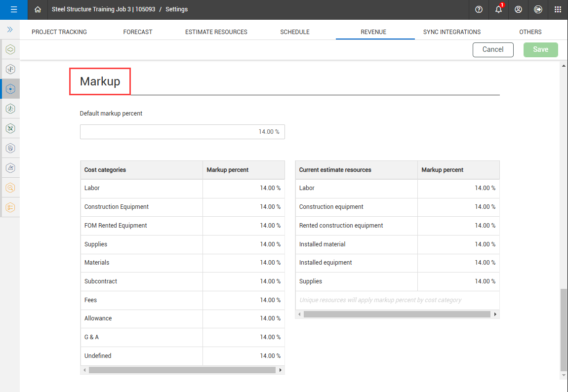The image size is (568, 392).
Task: Expand the left sidebar with double chevron
Action: 10,30
